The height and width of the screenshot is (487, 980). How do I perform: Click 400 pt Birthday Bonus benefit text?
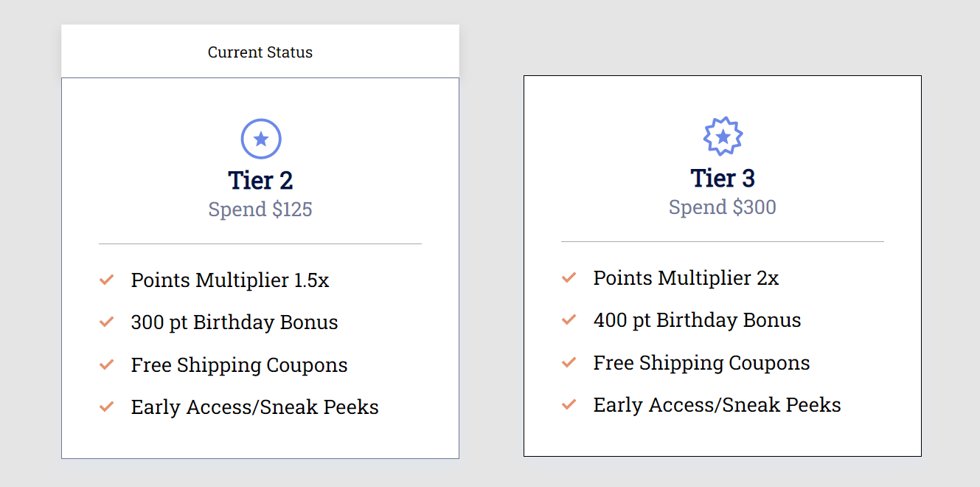point(698,320)
